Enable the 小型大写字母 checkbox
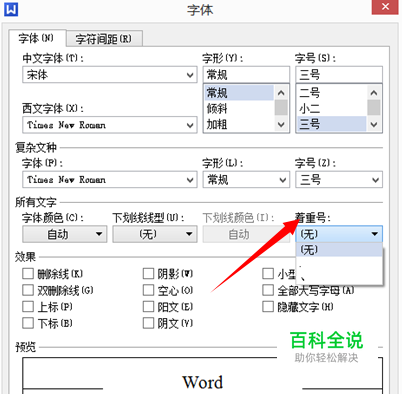The height and width of the screenshot is (394, 403). click(268, 274)
